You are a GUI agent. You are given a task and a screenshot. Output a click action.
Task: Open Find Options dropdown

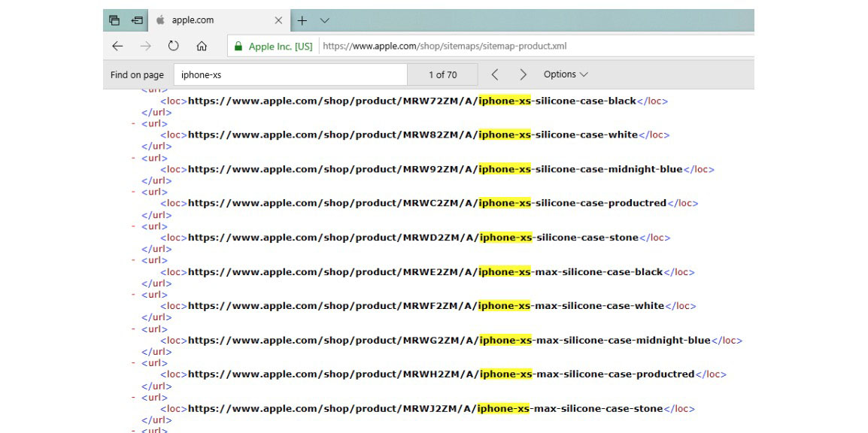(565, 74)
